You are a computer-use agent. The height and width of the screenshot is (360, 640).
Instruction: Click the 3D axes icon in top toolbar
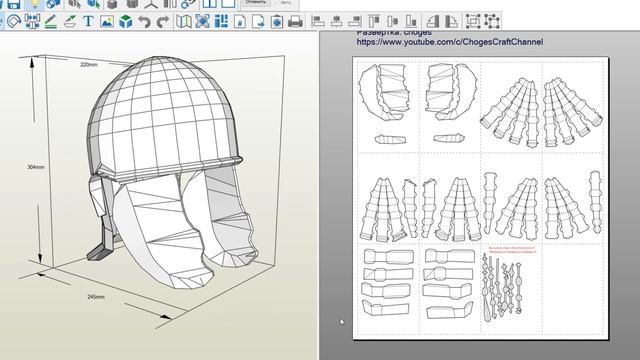click(151, 4)
